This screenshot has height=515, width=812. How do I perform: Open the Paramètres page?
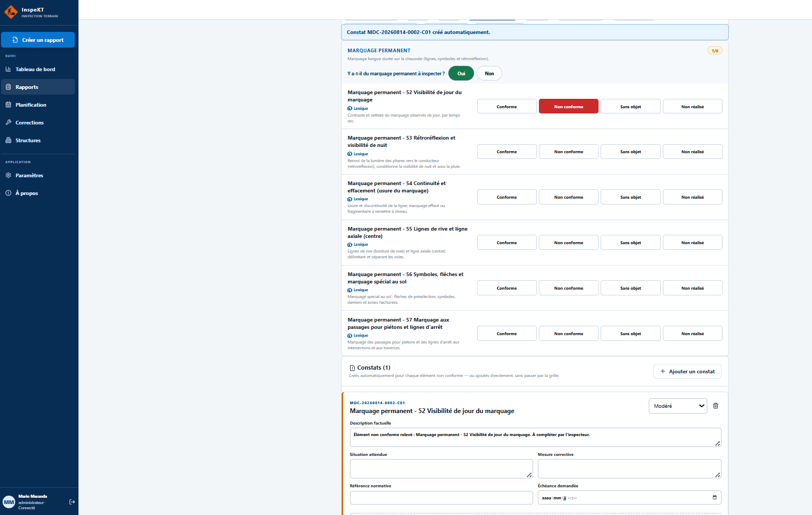point(38,175)
